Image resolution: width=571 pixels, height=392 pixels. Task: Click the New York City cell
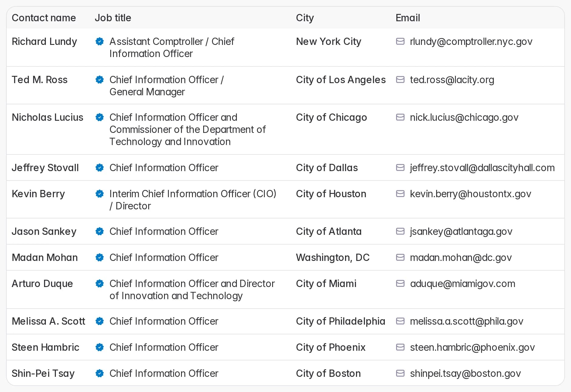coord(329,42)
